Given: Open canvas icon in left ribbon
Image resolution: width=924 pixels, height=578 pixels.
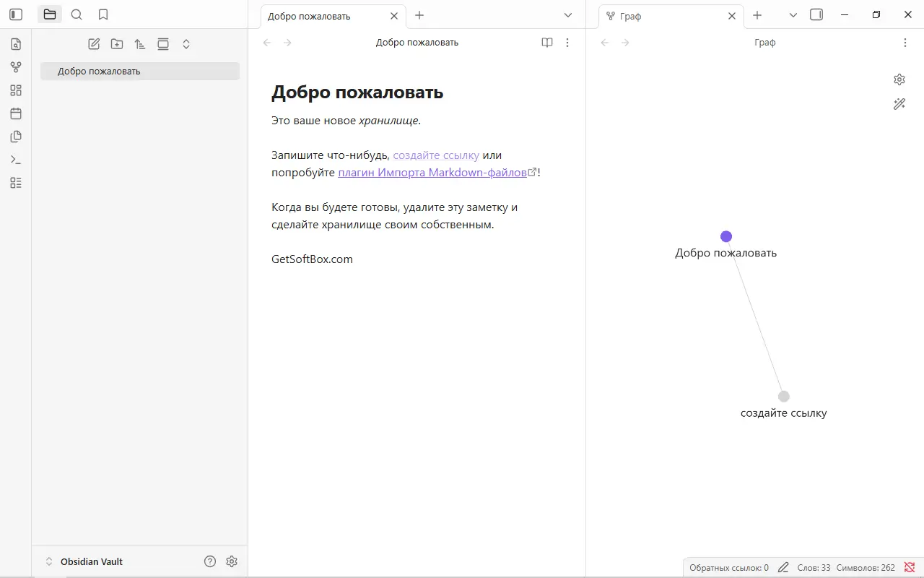Looking at the screenshot, I should pos(16,90).
